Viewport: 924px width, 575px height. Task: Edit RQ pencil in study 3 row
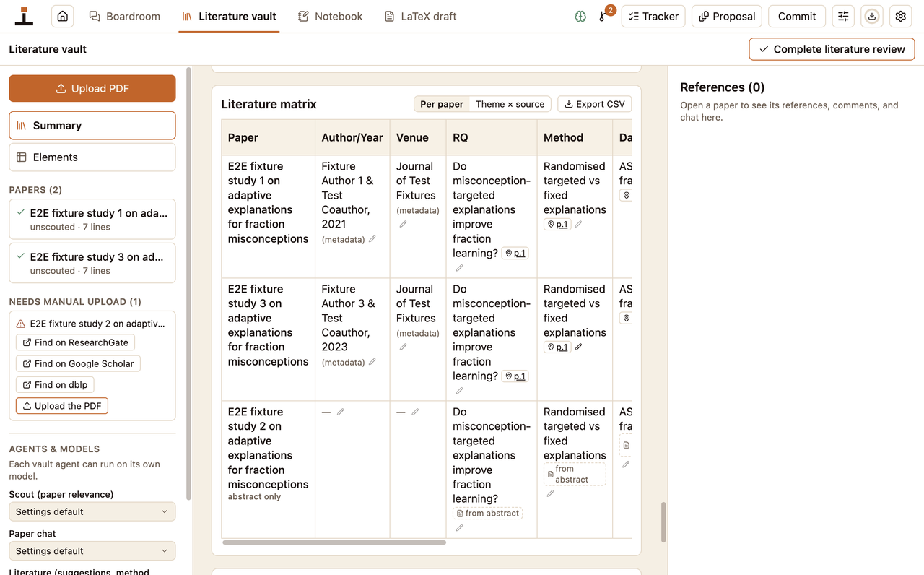(459, 391)
